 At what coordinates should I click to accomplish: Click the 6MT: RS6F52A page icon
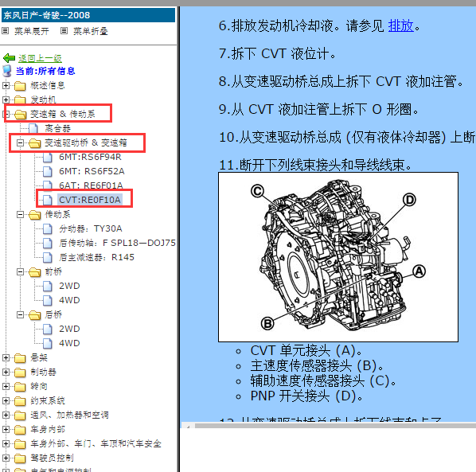[x=47, y=171]
